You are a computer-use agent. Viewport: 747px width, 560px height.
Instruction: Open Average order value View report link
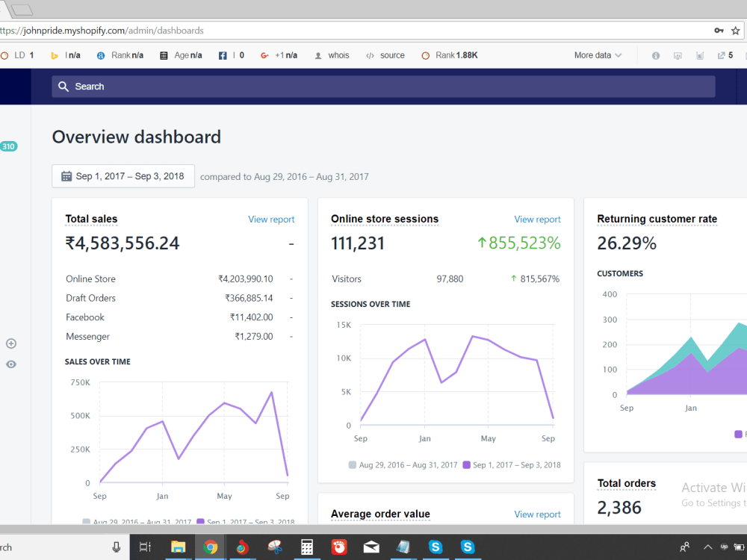coord(537,514)
